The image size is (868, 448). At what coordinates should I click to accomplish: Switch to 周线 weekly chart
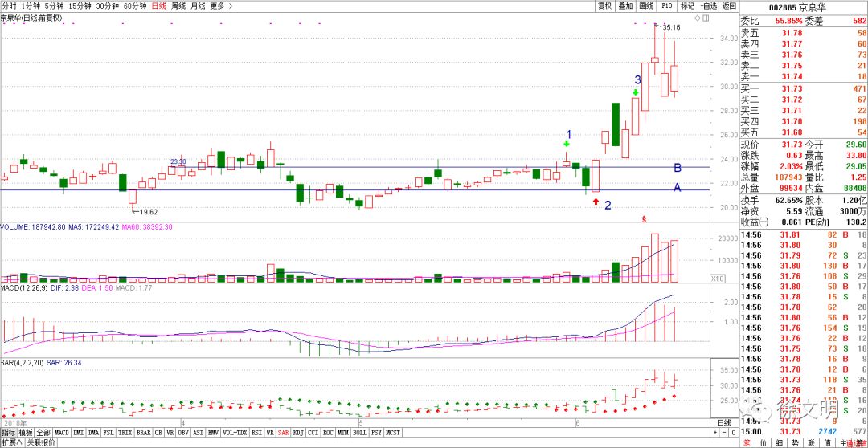click(178, 6)
